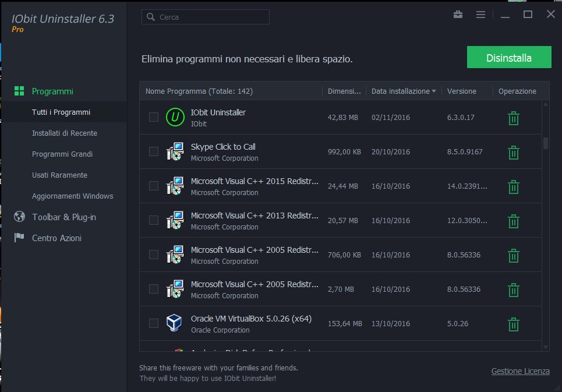Check the IObit Uninstaller checkbox

coord(153,117)
